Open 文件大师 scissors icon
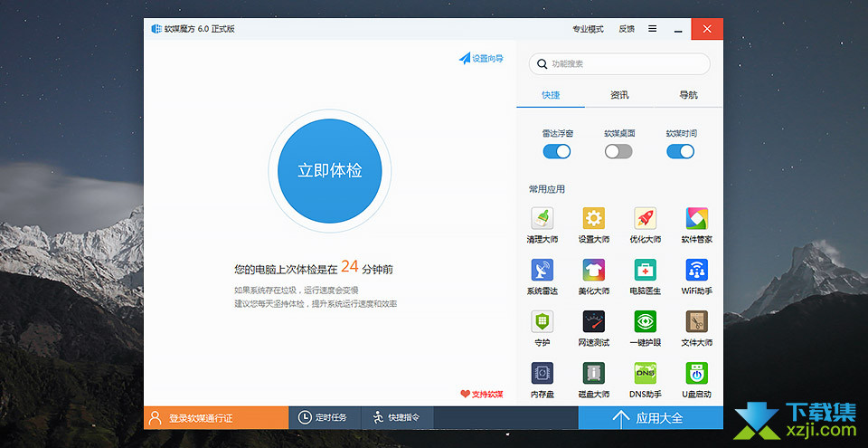 (x=696, y=321)
